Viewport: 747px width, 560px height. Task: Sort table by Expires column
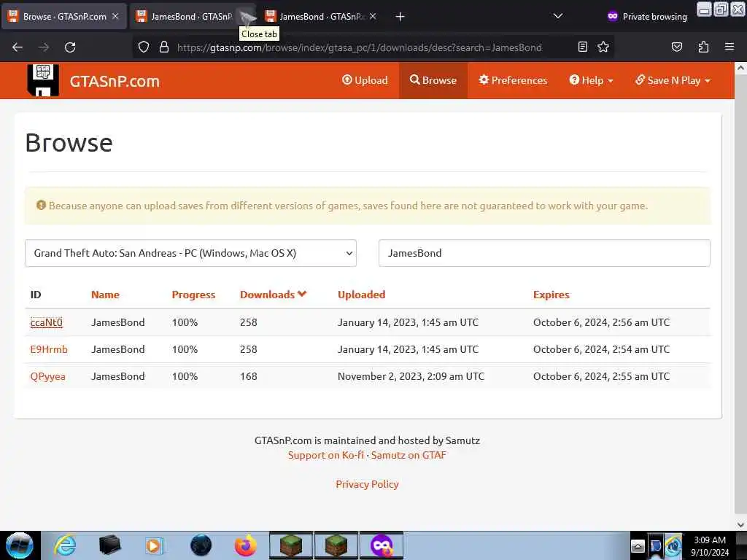click(551, 295)
